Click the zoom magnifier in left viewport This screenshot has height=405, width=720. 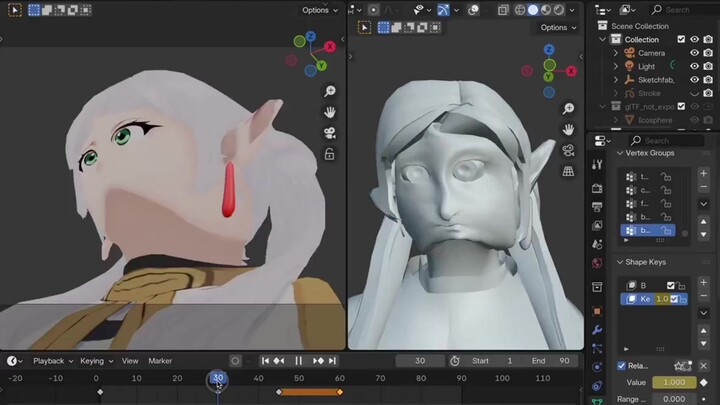tap(329, 91)
